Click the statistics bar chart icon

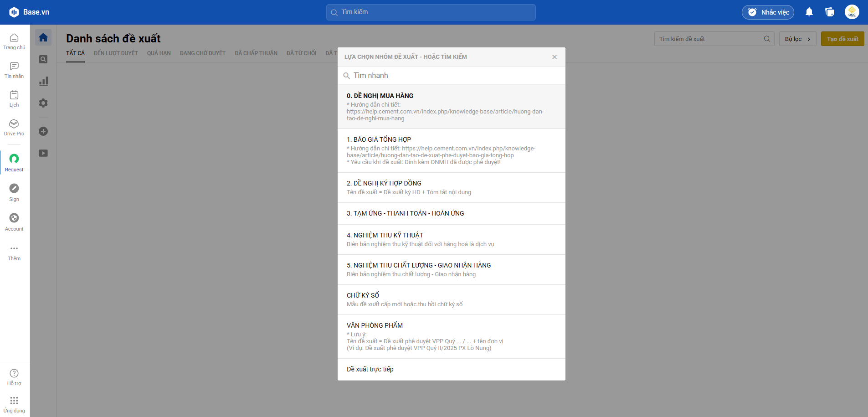pyautogui.click(x=43, y=81)
